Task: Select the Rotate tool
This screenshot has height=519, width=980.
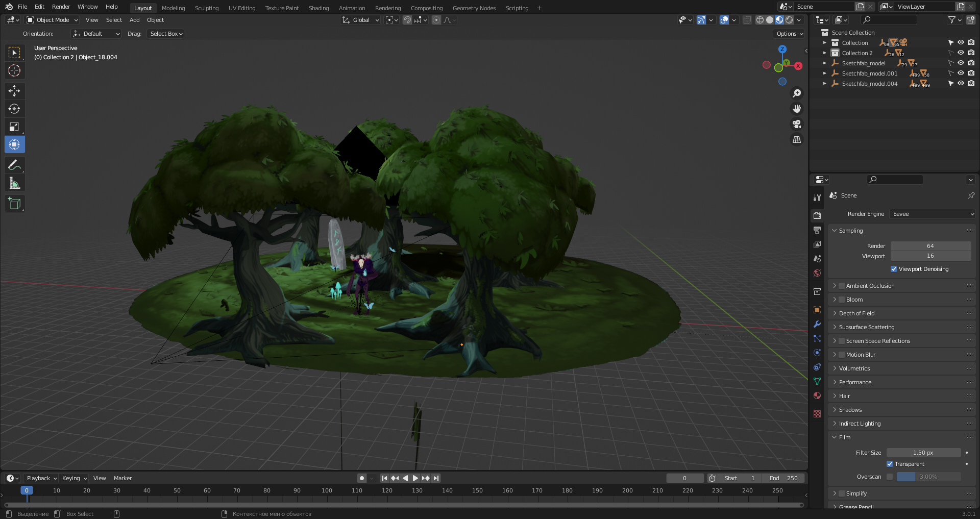Action: (14, 109)
